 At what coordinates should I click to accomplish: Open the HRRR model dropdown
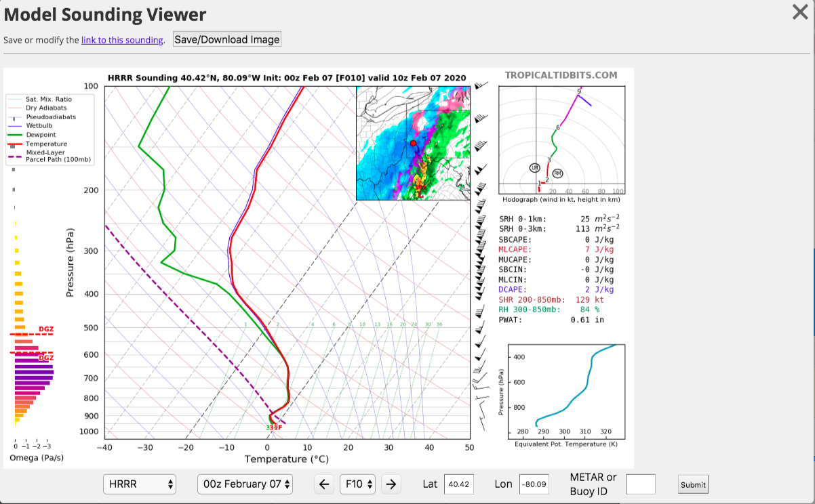[x=140, y=484]
